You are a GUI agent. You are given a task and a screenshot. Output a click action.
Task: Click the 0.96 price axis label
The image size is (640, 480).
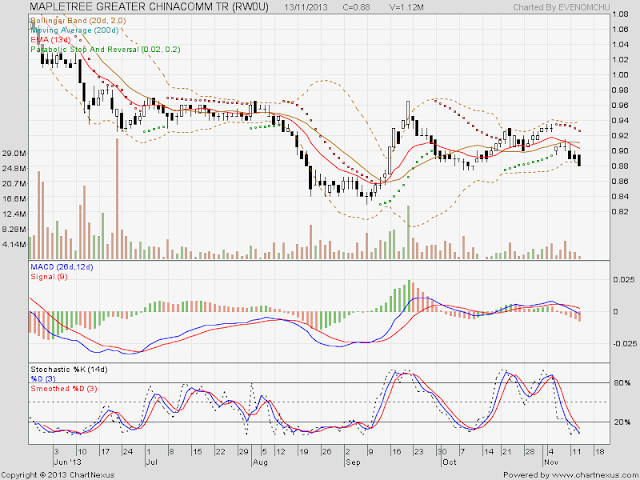(620, 105)
